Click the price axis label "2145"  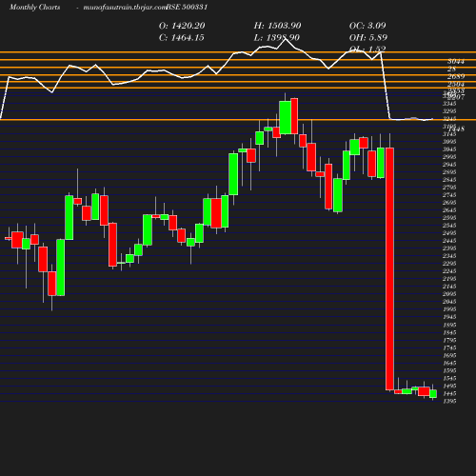[x=449, y=287]
